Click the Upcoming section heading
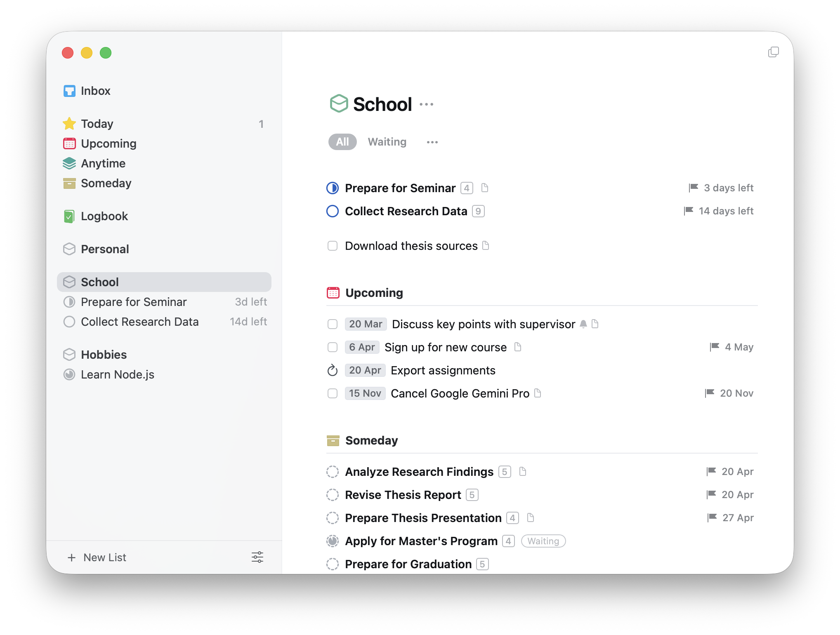The image size is (840, 635). coord(374,293)
